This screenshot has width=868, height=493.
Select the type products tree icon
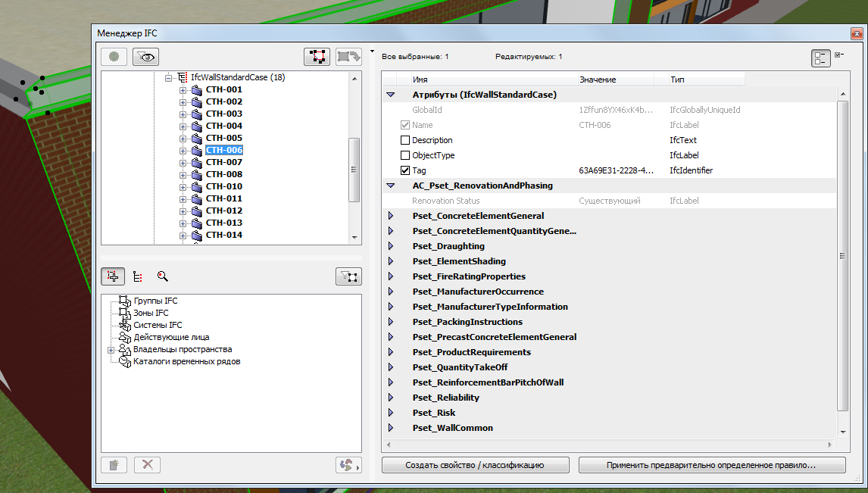point(138,276)
